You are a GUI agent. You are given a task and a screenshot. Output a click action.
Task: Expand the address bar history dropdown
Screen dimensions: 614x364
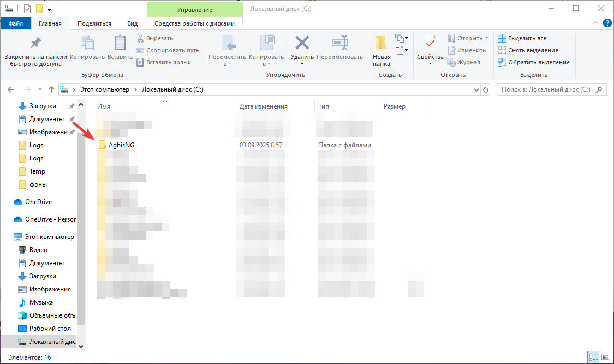click(x=476, y=89)
